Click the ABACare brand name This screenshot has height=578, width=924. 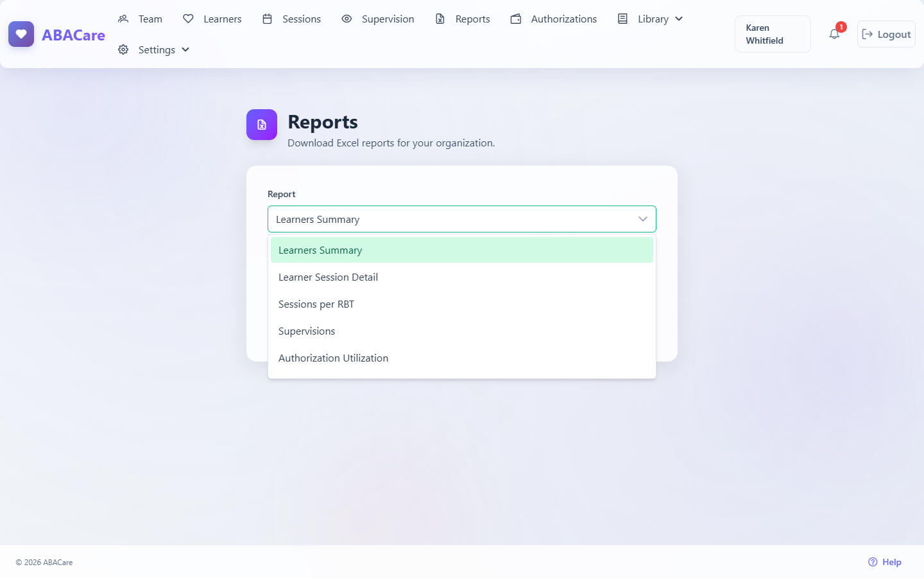click(x=73, y=35)
